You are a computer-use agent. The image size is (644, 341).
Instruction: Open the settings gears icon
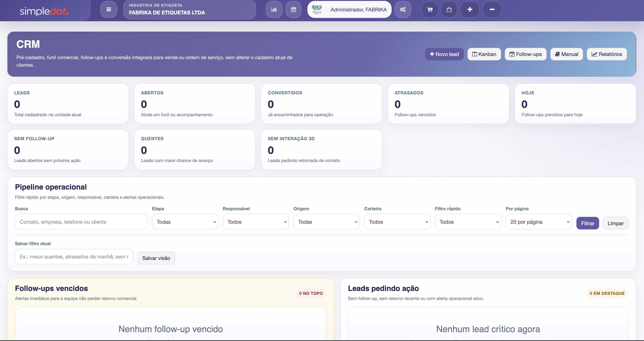pyautogui.click(x=403, y=9)
